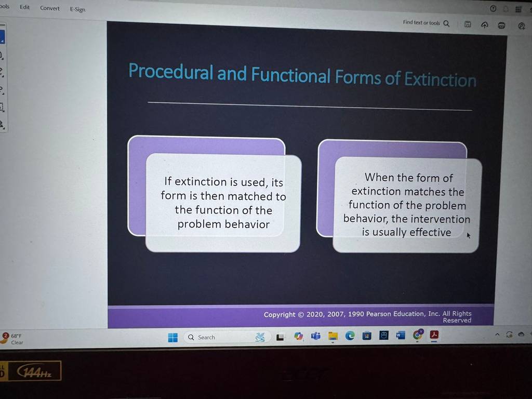Image resolution: width=532 pixels, height=399 pixels.
Task: Click the Windows Start button
Action: 172,337
